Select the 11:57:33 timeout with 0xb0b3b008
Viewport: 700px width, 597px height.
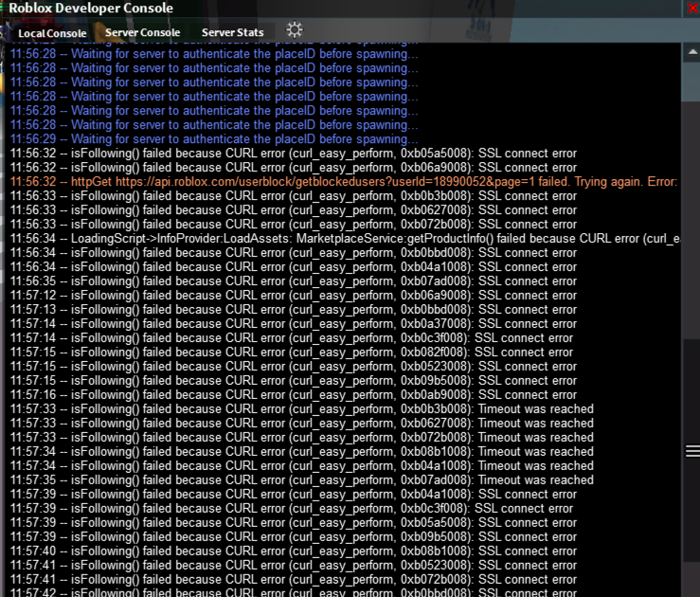point(302,409)
